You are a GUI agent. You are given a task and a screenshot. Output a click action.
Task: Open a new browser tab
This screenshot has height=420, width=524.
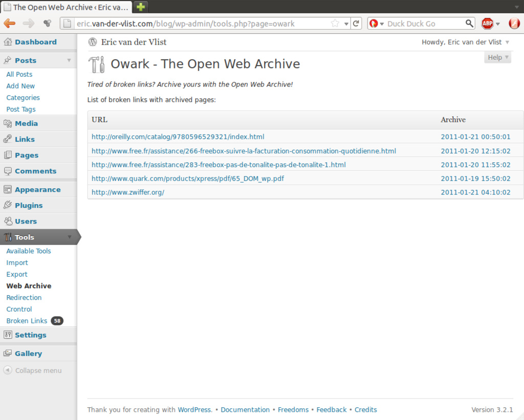click(x=141, y=7)
